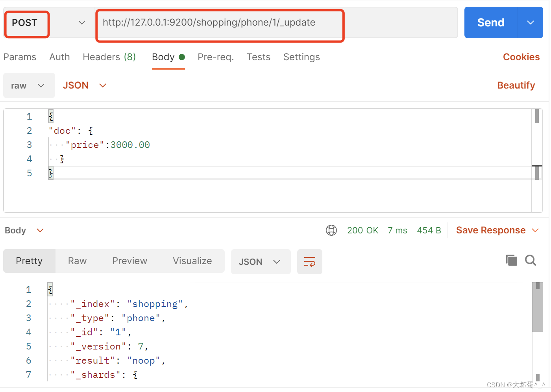Viewport: 551px width, 392px height.
Task: Toggle the wrap lines icon
Action: coord(310,262)
